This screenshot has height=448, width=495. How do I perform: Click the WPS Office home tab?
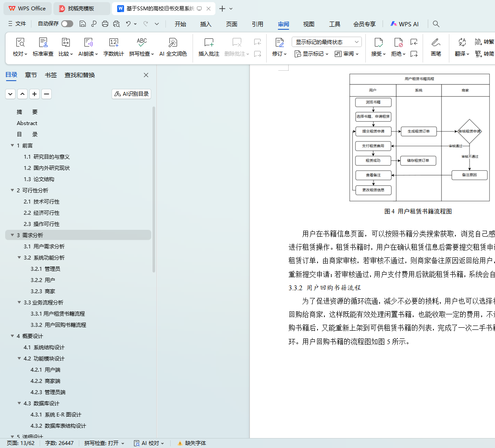27,9
